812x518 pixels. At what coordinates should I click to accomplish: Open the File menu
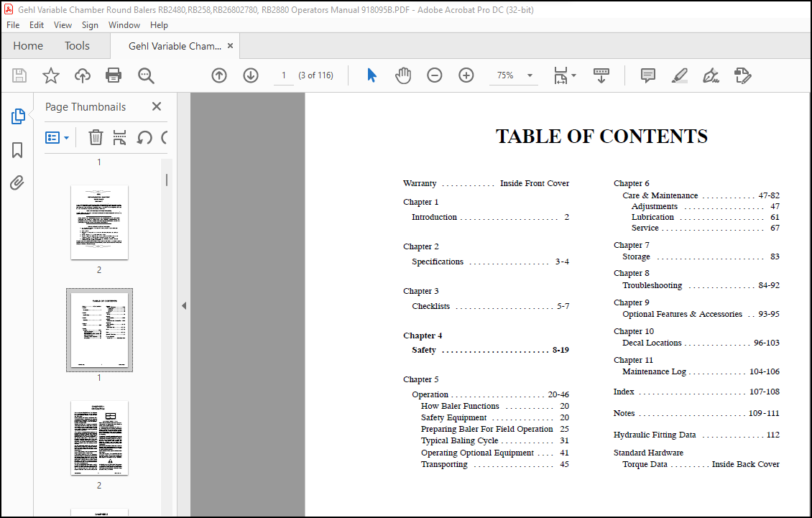(x=13, y=25)
